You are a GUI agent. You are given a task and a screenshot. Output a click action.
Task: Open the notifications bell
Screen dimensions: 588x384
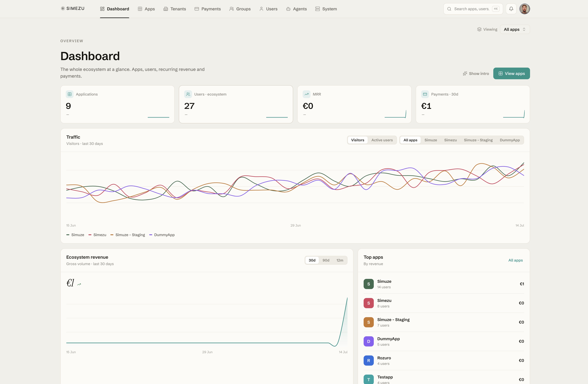click(511, 9)
